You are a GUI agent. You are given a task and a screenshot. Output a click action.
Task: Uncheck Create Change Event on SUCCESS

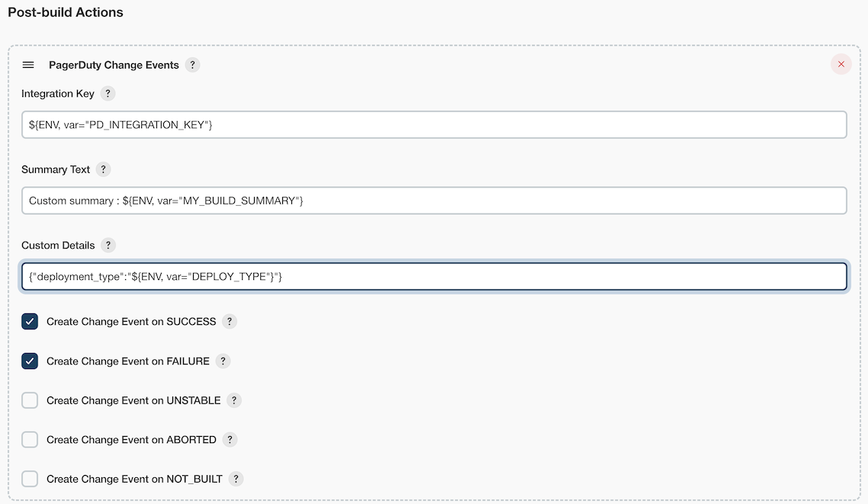(30, 322)
